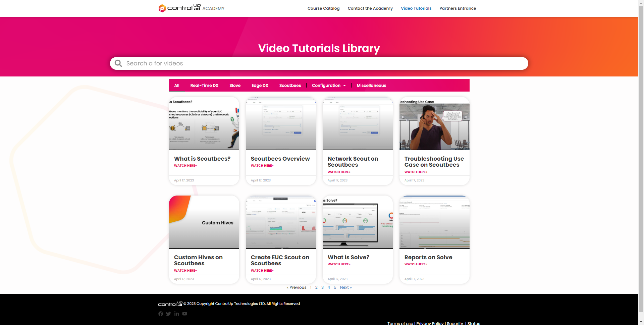Open the LinkedIn icon in footer
644x325 pixels.
pyautogui.click(x=176, y=314)
